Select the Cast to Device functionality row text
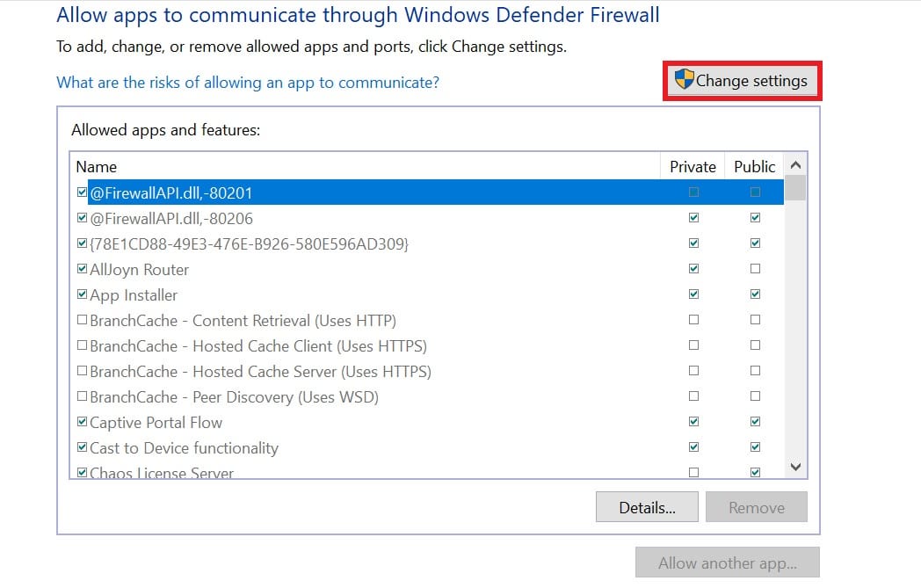The image size is (921, 588). [x=184, y=448]
